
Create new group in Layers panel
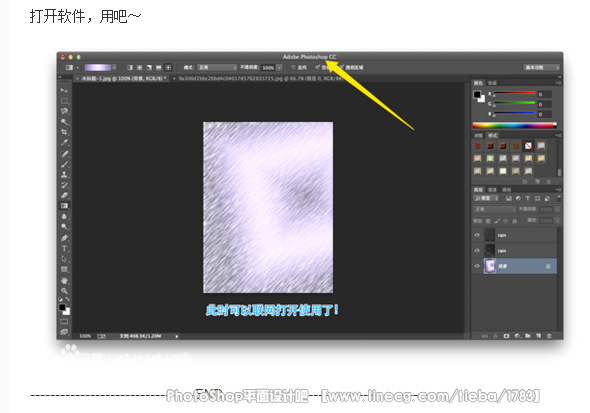[x=528, y=336]
